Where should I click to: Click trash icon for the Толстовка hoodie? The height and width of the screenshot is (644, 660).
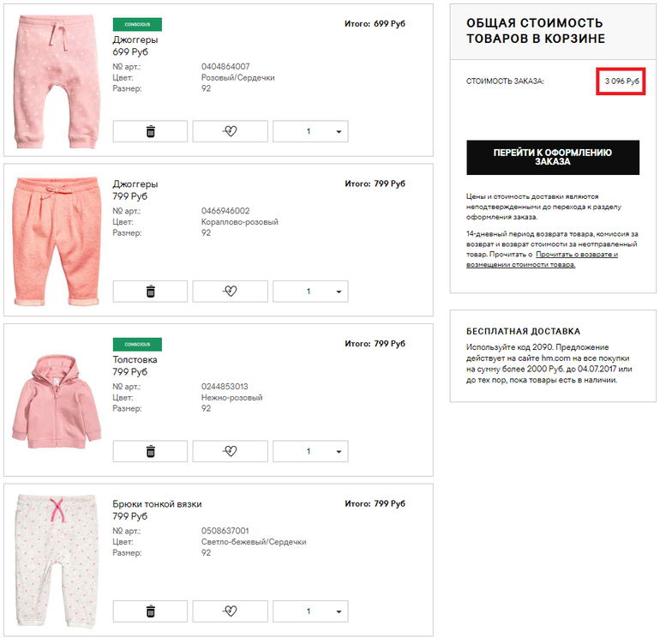pyautogui.click(x=150, y=451)
